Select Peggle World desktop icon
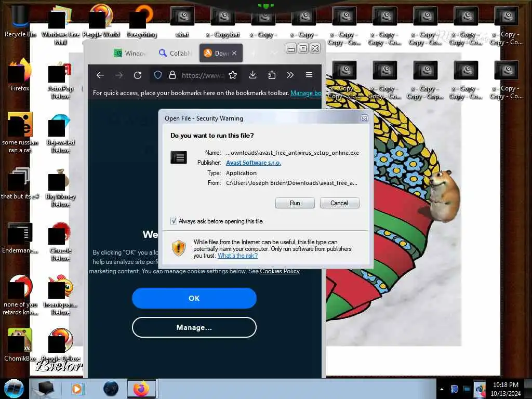The height and width of the screenshot is (399, 532). 101,21
